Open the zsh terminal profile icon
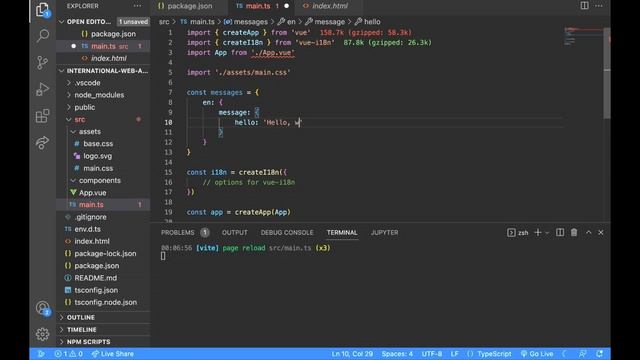This screenshot has height=360, width=640. (x=511, y=233)
